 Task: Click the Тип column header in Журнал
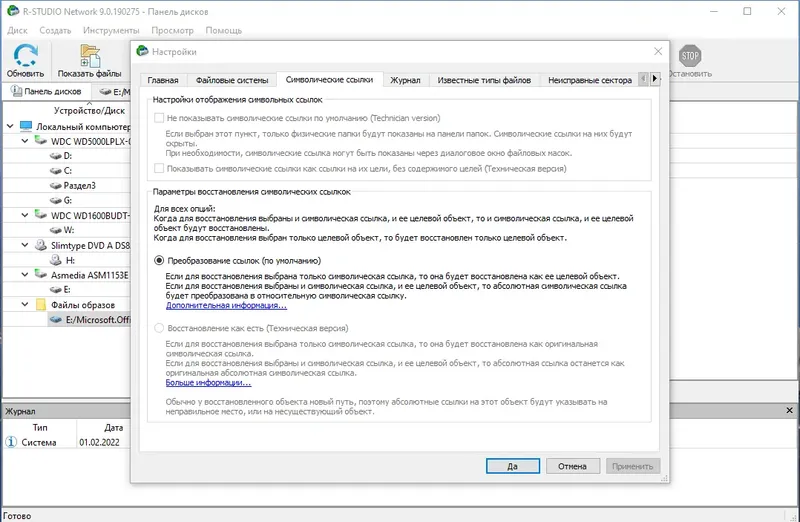[40, 428]
